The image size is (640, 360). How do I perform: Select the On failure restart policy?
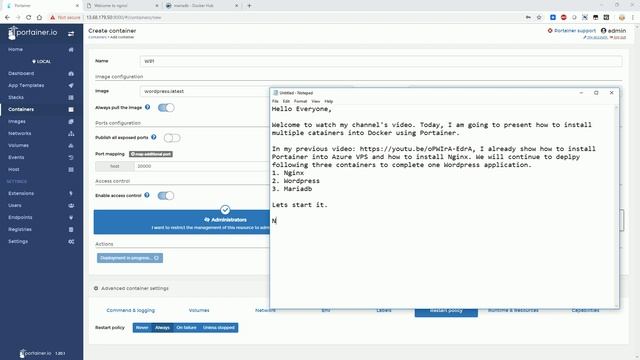186,328
